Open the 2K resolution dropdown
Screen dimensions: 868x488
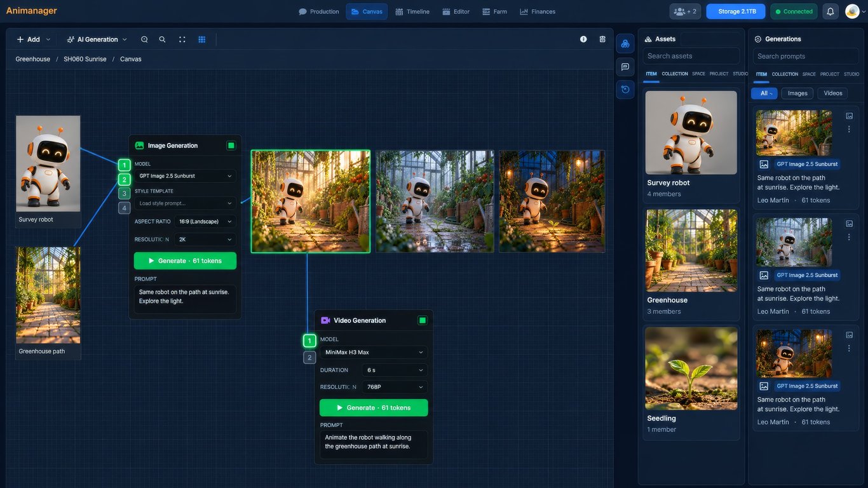pyautogui.click(x=204, y=240)
